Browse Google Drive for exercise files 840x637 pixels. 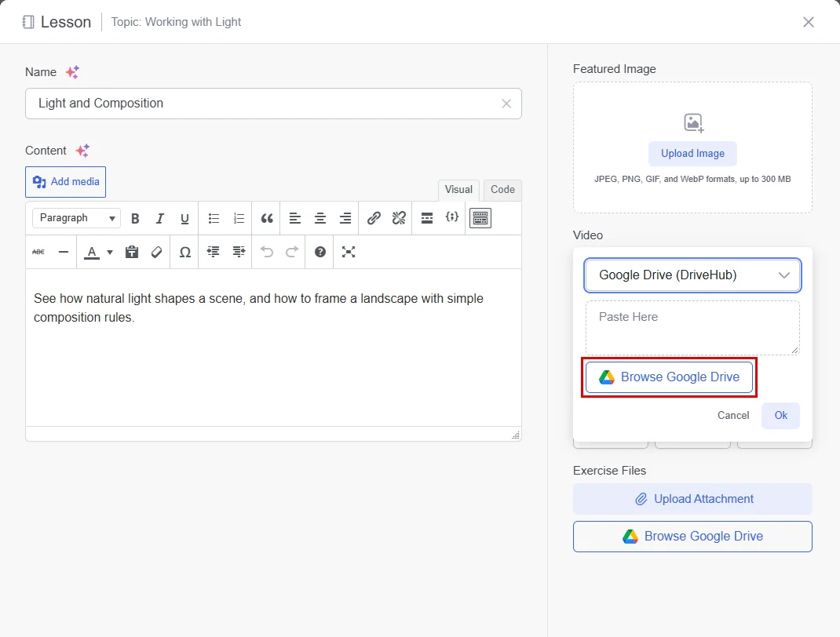pyautogui.click(x=692, y=537)
